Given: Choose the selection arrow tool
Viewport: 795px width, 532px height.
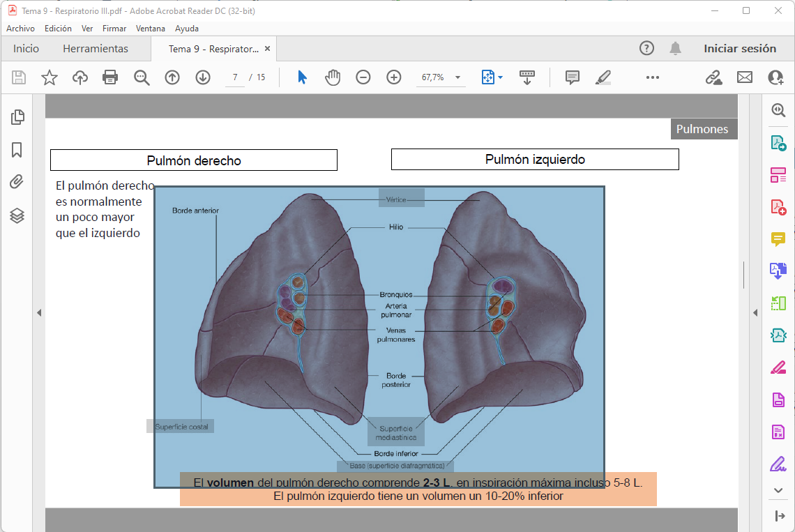Looking at the screenshot, I should 302,77.
